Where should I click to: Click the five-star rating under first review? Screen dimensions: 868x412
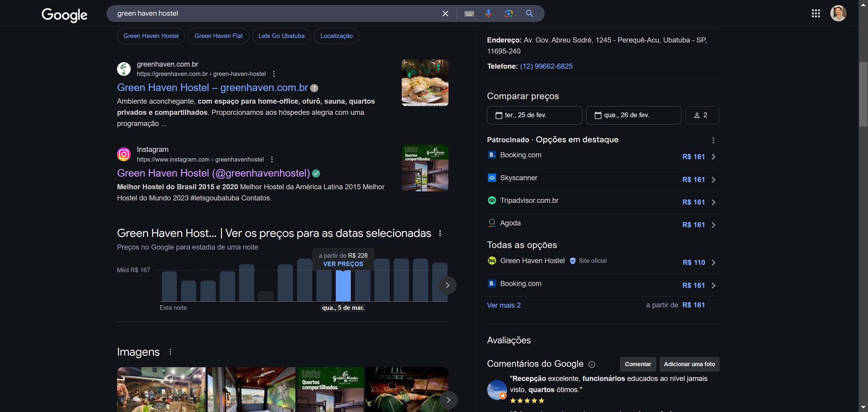527,401
